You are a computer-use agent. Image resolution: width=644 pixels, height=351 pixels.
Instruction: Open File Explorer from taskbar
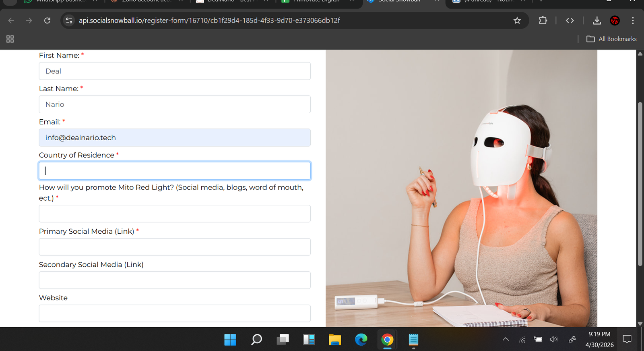335,340
